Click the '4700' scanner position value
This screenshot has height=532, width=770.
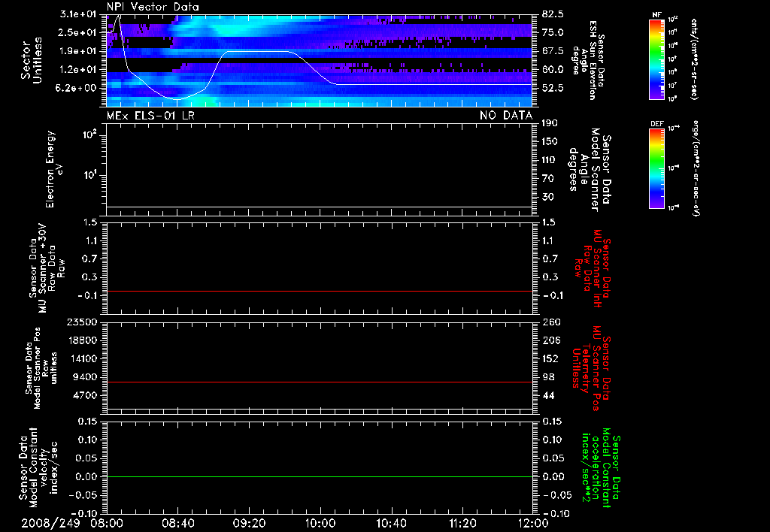tap(85, 395)
